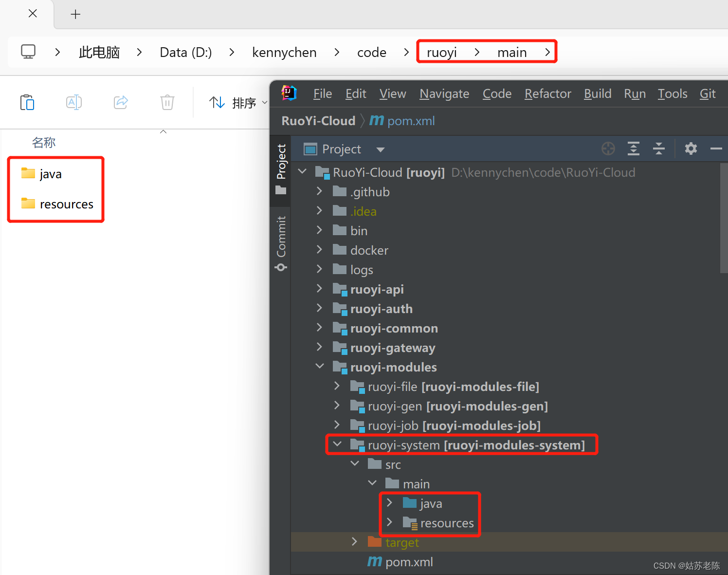Expand the resources folder in tree
This screenshot has width=728, height=575.
389,522
